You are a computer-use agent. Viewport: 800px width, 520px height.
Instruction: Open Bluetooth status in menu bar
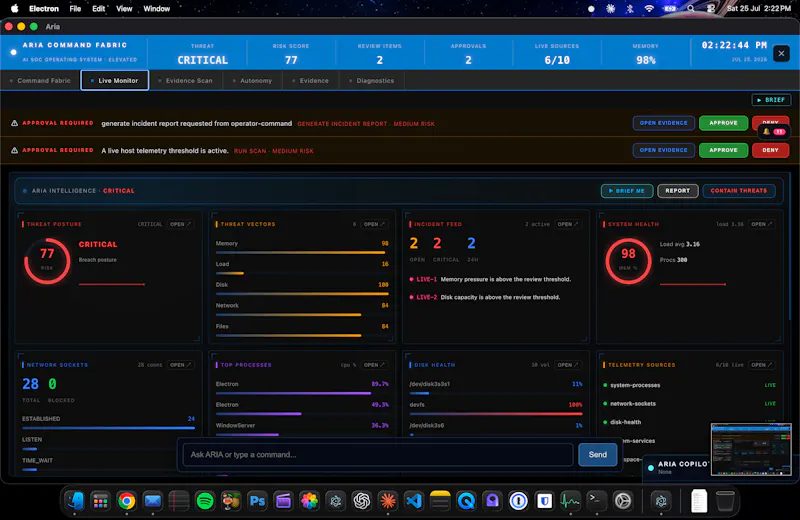point(630,9)
